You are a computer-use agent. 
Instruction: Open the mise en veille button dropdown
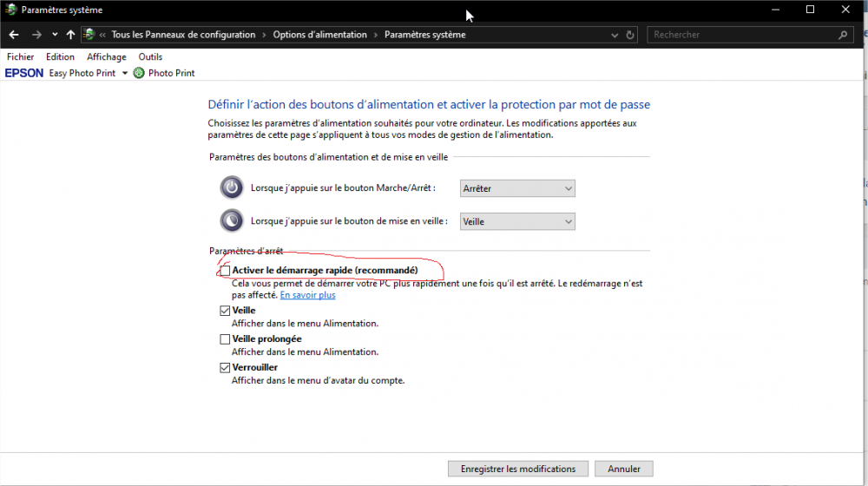click(x=517, y=221)
